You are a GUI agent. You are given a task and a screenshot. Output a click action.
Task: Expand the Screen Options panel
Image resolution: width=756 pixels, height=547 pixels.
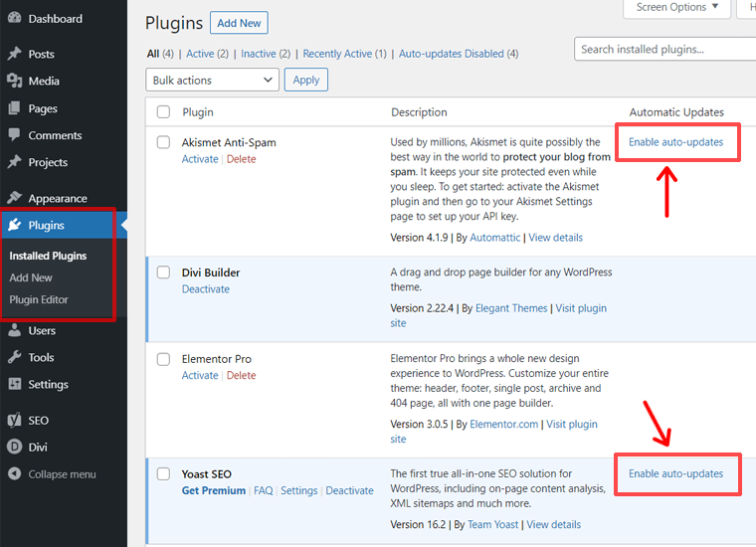click(x=678, y=8)
